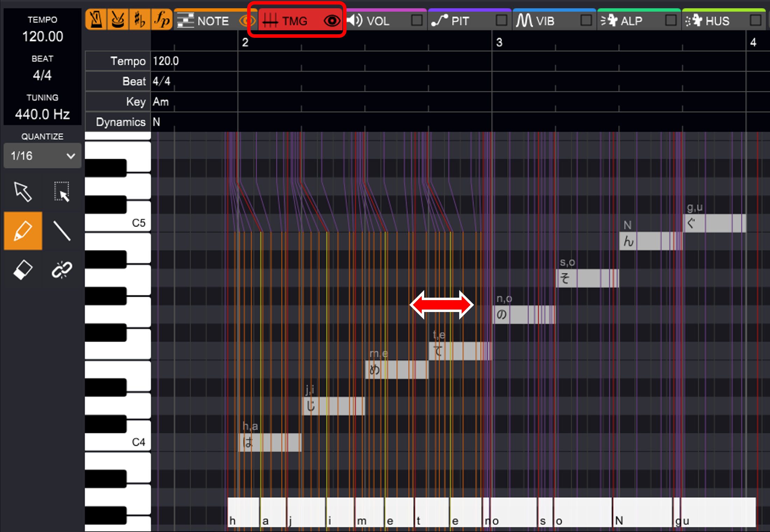Click the 440.0 Hz tuning value
This screenshot has width=770, height=532.
42,114
